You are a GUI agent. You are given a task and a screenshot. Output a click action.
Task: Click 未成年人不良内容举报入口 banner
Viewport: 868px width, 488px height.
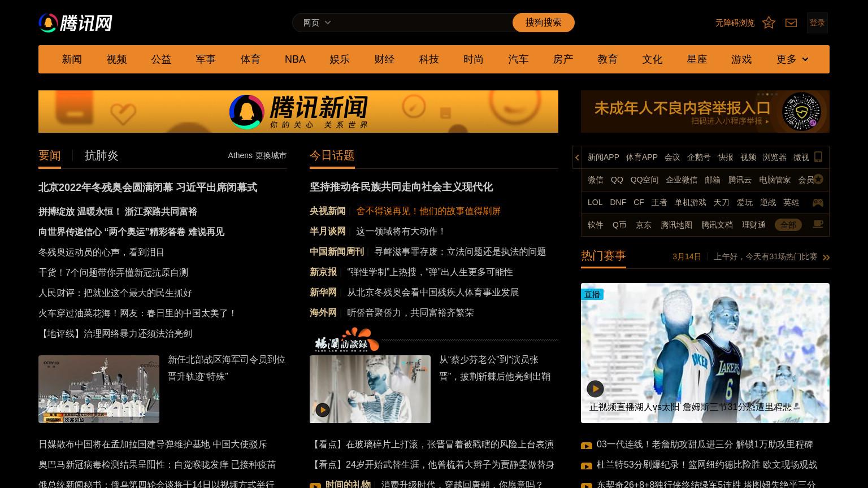point(705,111)
